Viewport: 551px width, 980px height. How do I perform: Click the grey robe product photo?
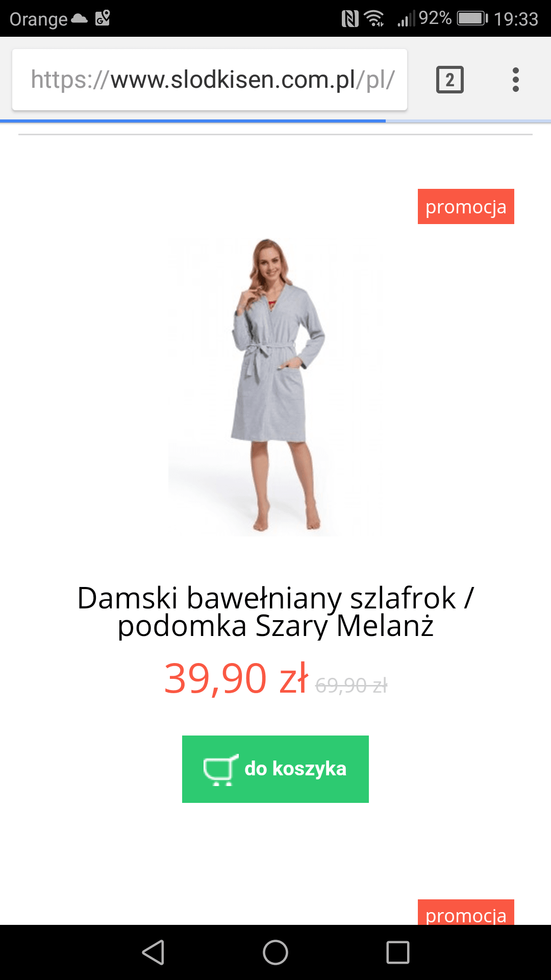pyautogui.click(x=275, y=385)
